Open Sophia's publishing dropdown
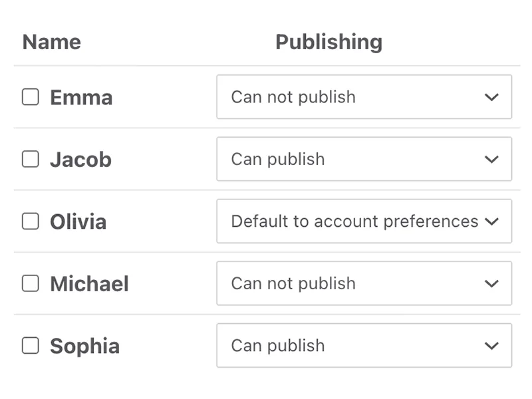 [x=364, y=346]
